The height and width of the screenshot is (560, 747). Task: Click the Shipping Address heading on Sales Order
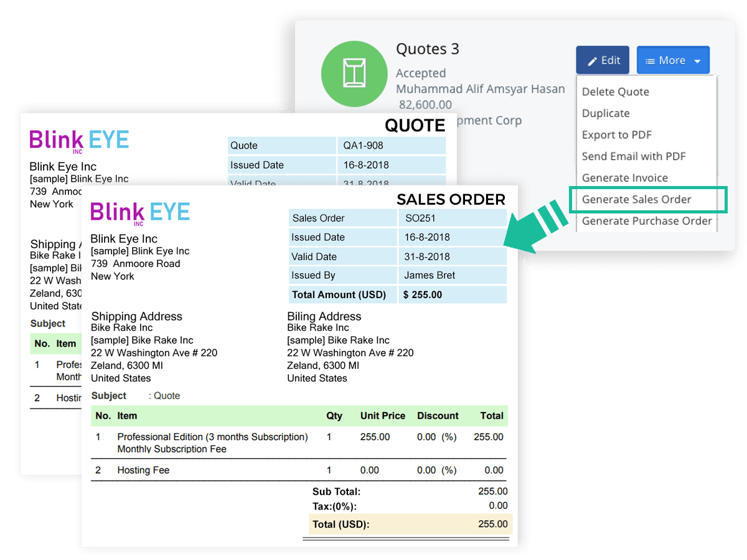(x=137, y=317)
